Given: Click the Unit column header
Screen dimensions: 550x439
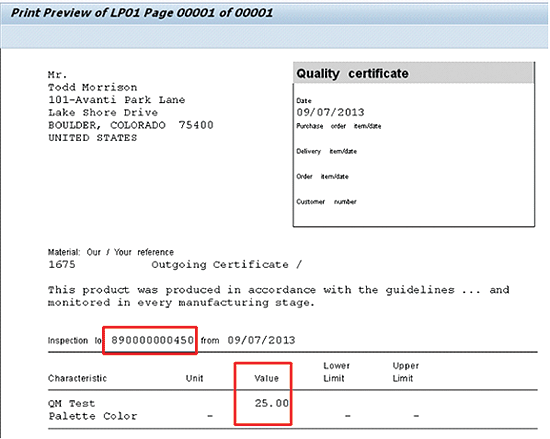Looking at the screenshot, I should point(194,378).
